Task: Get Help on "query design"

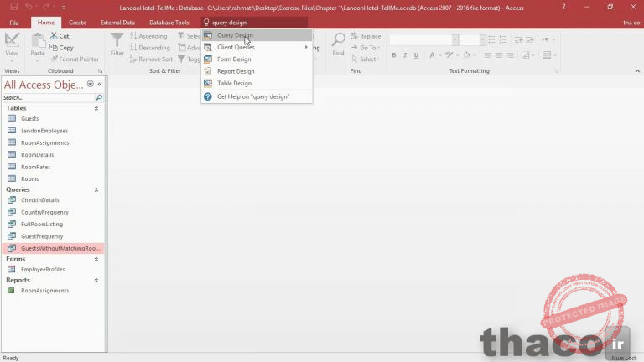Action: 257,96
